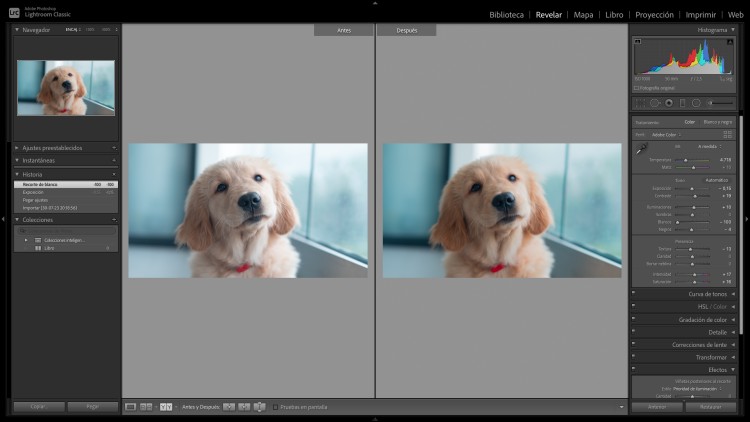
Task: Select the Red eye correction tool
Action: click(x=669, y=103)
